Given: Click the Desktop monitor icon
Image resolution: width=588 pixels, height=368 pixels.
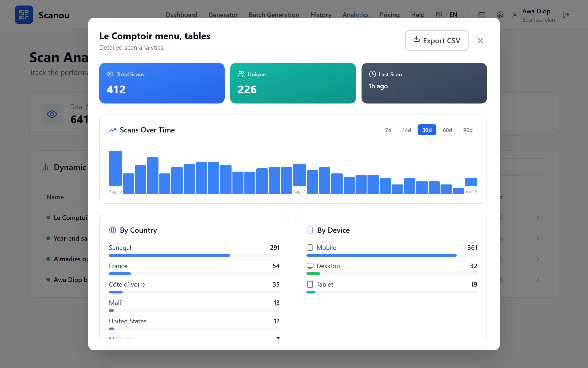Looking at the screenshot, I should 310,266.
